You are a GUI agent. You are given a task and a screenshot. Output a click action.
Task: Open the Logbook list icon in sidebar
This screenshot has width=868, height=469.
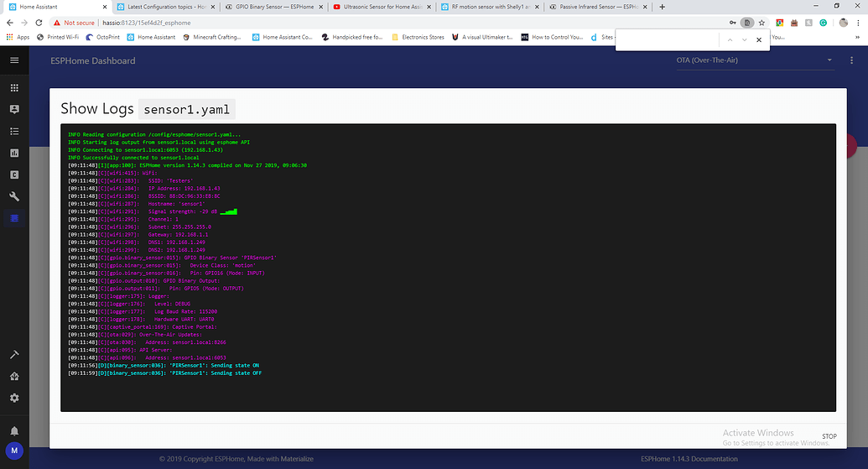click(x=14, y=131)
